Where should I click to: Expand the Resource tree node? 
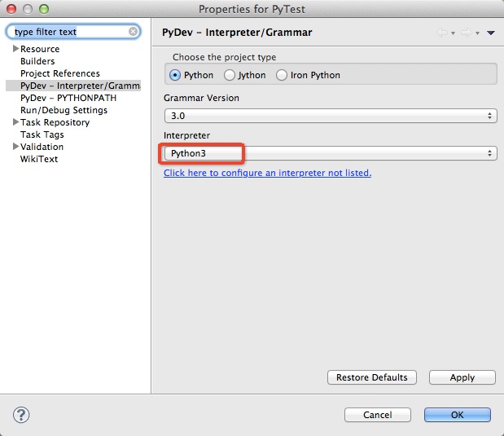click(x=15, y=49)
